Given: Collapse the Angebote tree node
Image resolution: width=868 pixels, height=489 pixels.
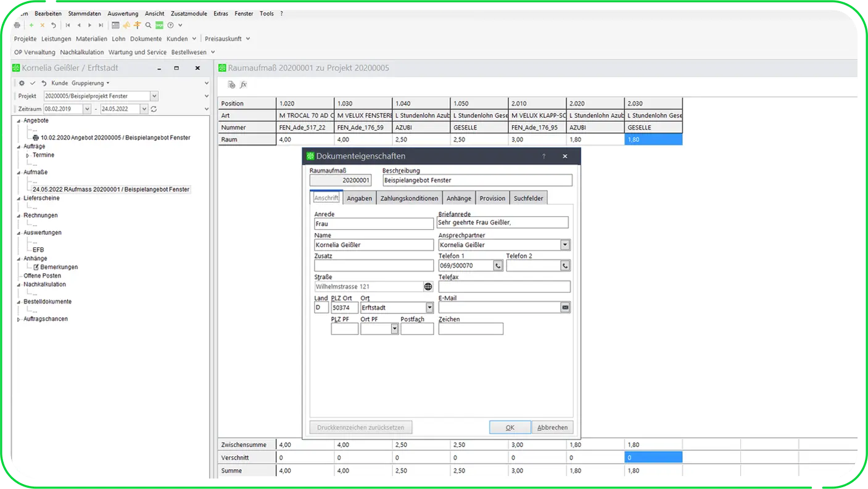Looking at the screenshot, I should (19, 121).
